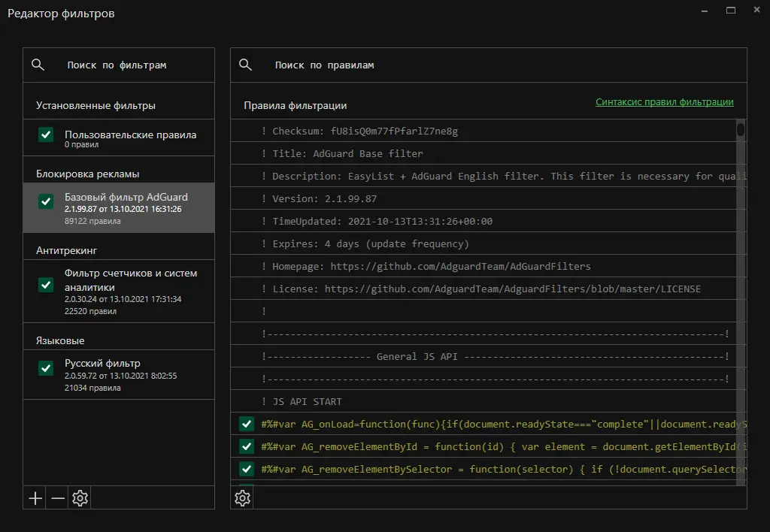Uncheck the Базовый фильтр AdGuard checkbox
Image resolution: width=770 pixels, height=532 pixels.
[46, 201]
